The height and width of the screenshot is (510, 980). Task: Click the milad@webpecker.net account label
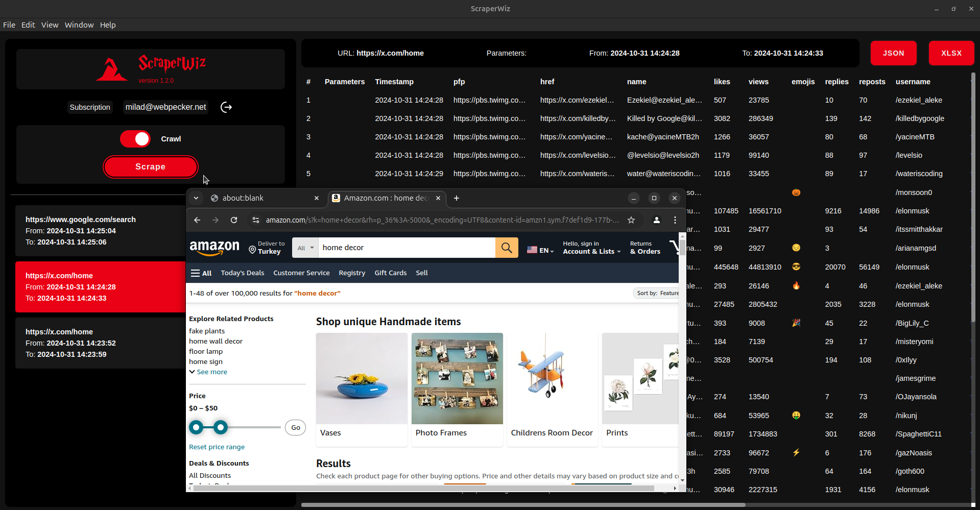(x=166, y=107)
